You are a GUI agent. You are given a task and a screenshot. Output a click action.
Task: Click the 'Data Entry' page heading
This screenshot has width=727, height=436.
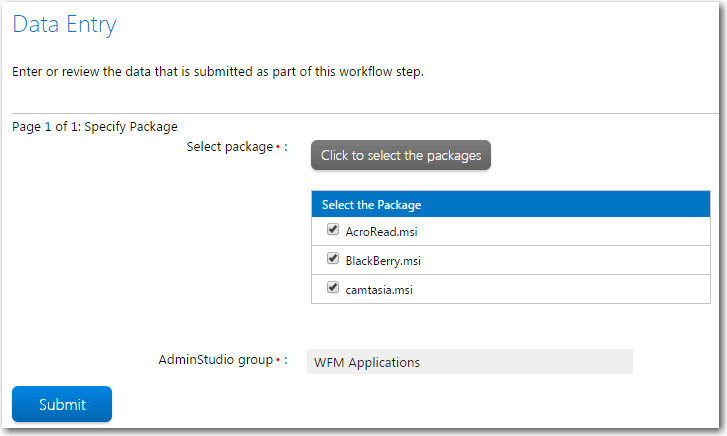64,25
